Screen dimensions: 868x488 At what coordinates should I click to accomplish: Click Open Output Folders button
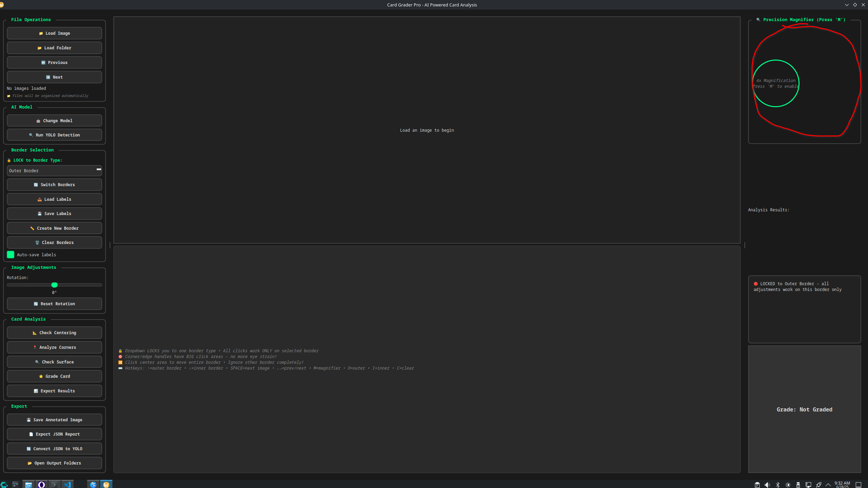point(54,463)
